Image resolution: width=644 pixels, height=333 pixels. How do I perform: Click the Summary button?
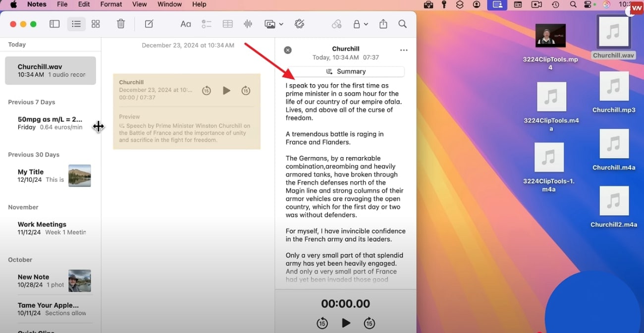point(346,71)
